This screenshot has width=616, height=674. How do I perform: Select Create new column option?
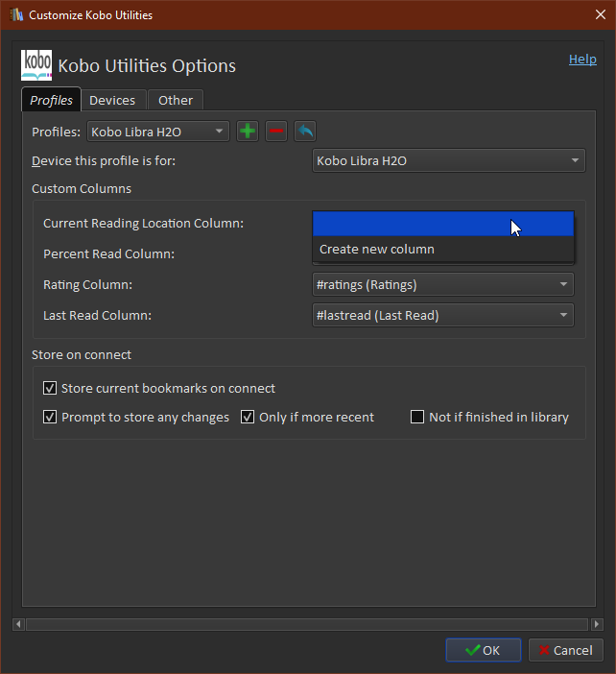coord(377,250)
